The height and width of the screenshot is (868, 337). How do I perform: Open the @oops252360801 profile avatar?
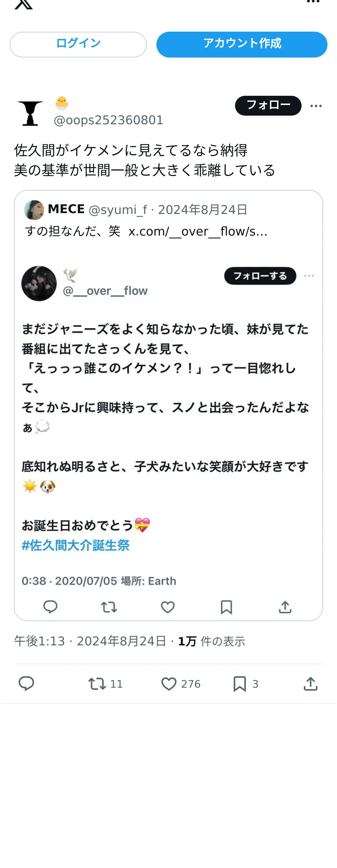[30, 113]
